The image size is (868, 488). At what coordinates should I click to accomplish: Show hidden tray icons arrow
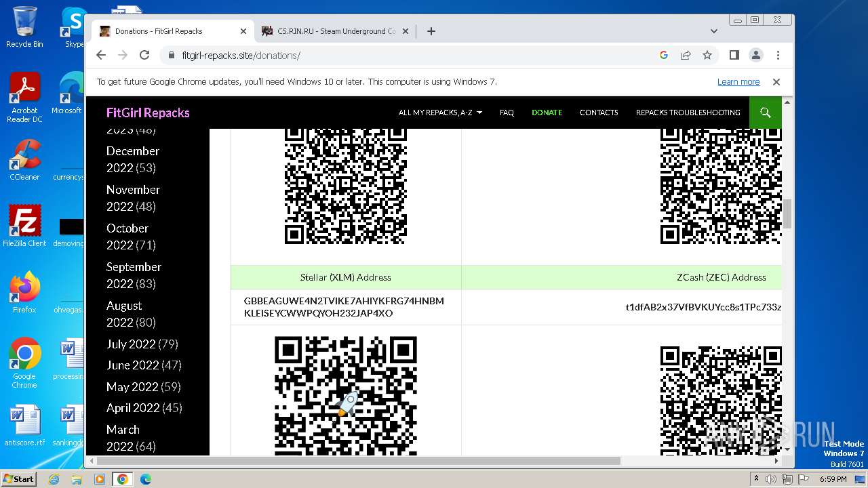[757, 479]
